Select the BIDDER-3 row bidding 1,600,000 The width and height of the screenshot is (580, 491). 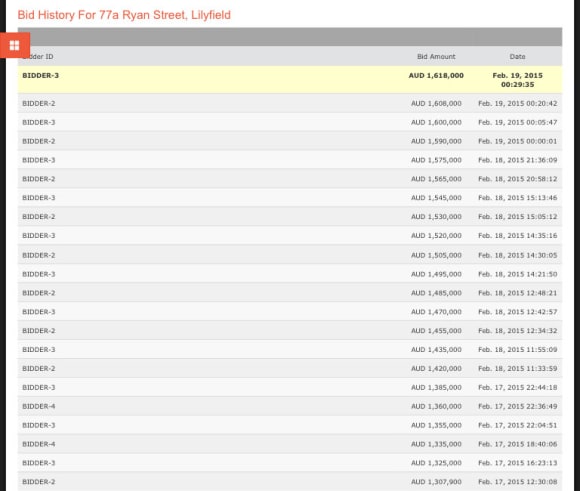(x=290, y=122)
